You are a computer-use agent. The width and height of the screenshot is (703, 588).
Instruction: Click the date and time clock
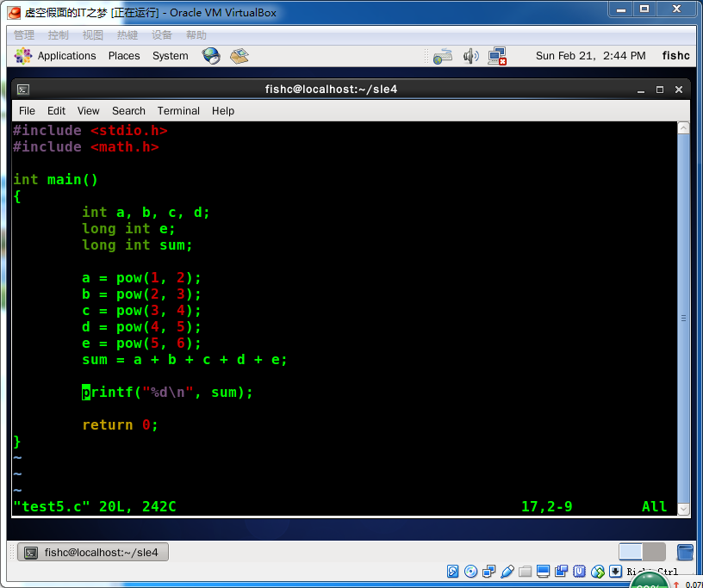(590, 56)
